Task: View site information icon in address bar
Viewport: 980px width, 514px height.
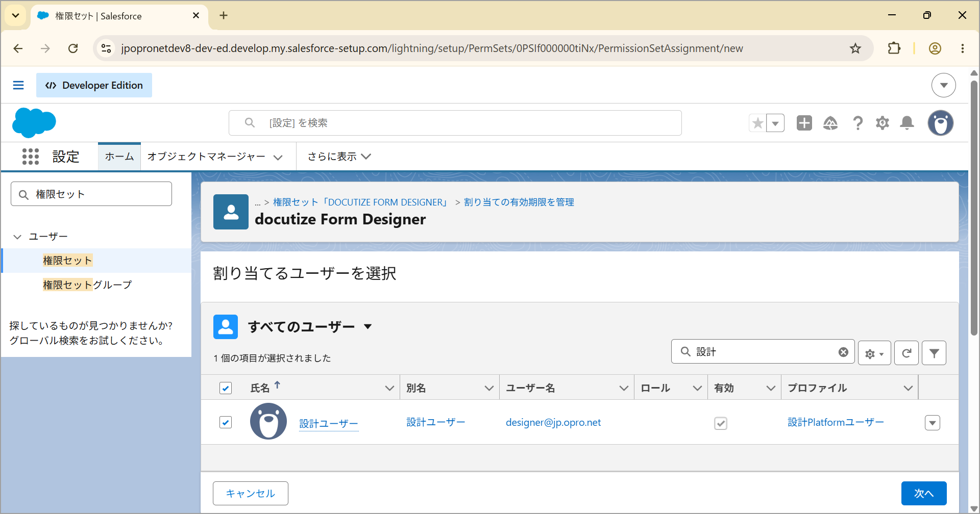Action: click(x=106, y=48)
